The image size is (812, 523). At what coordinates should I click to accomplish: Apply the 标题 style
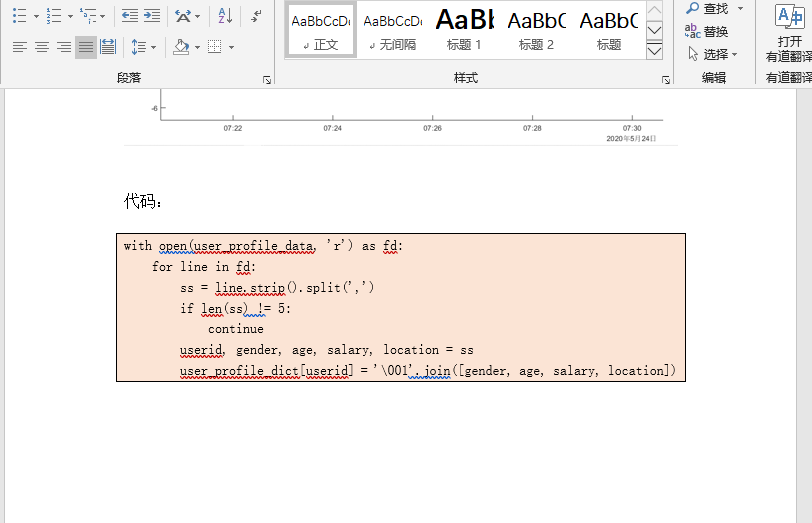coord(608,30)
